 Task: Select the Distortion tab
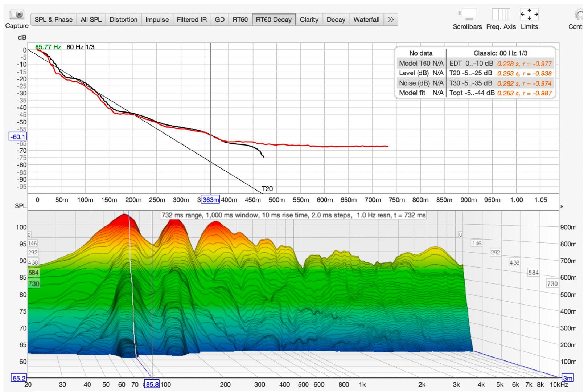123,20
